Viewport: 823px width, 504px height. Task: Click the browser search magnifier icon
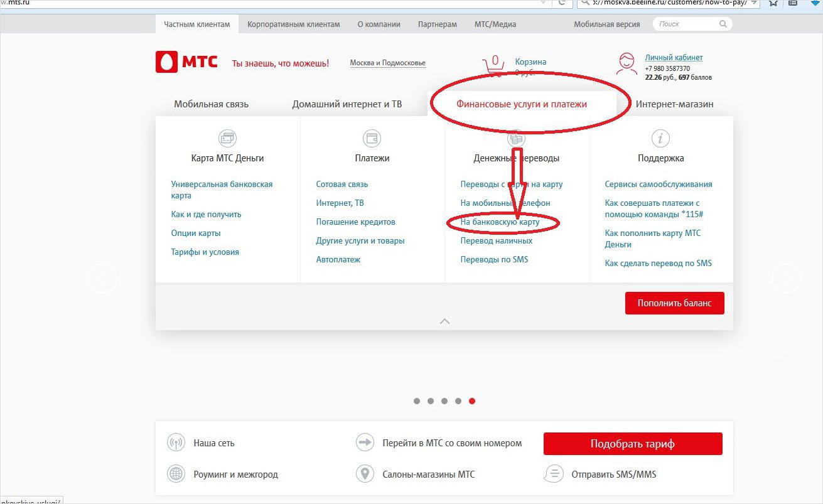pyautogui.click(x=585, y=3)
